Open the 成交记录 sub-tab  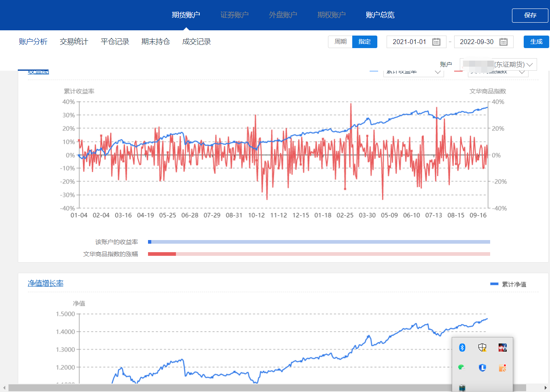click(197, 42)
